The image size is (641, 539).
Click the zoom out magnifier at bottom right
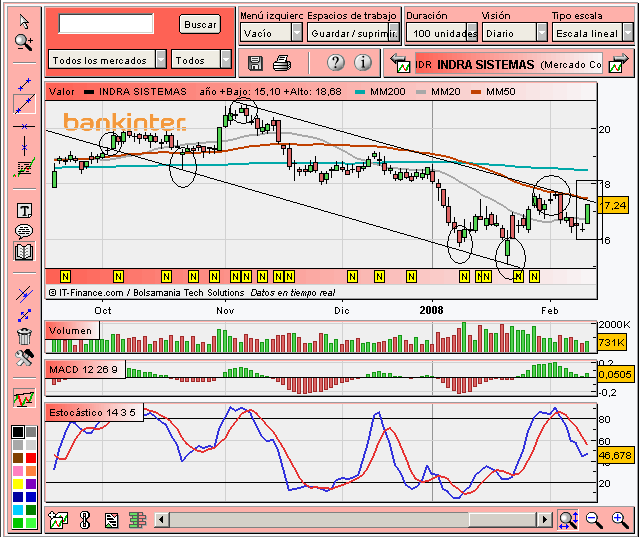(x=594, y=520)
